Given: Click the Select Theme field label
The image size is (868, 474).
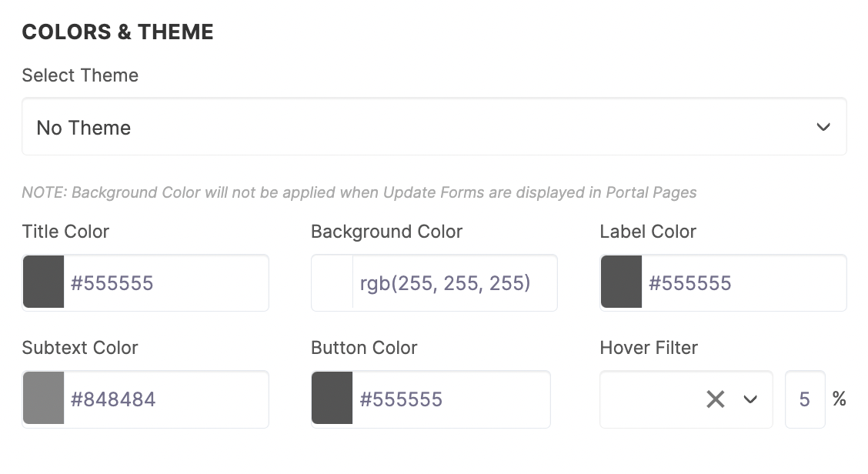Looking at the screenshot, I should point(80,75).
